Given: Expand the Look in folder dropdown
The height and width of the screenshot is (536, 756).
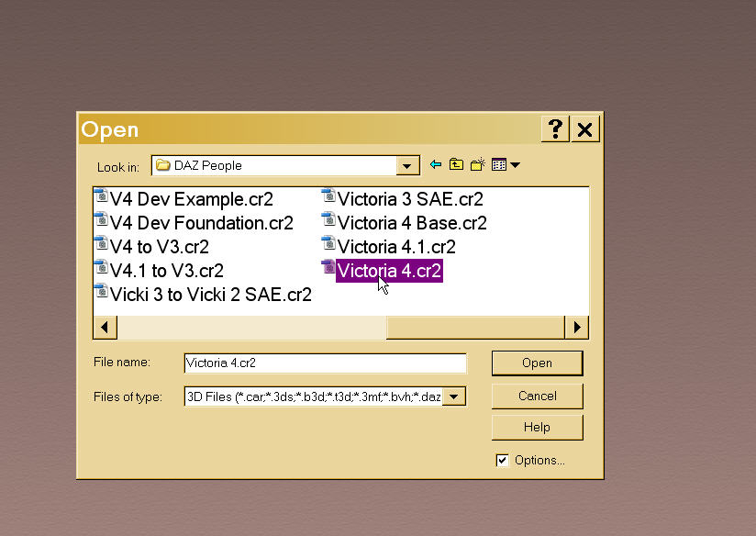Looking at the screenshot, I should [407, 166].
